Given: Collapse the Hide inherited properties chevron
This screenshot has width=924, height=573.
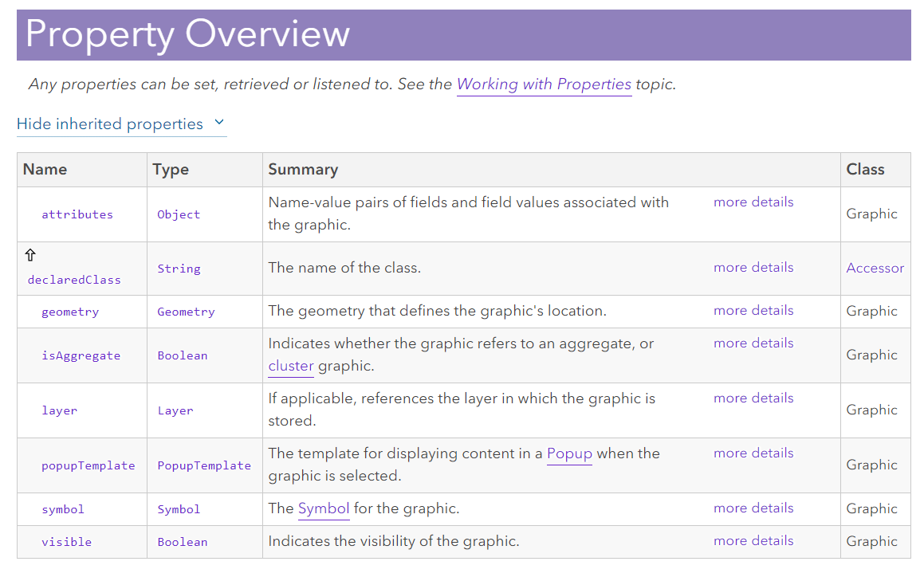Looking at the screenshot, I should click(219, 123).
